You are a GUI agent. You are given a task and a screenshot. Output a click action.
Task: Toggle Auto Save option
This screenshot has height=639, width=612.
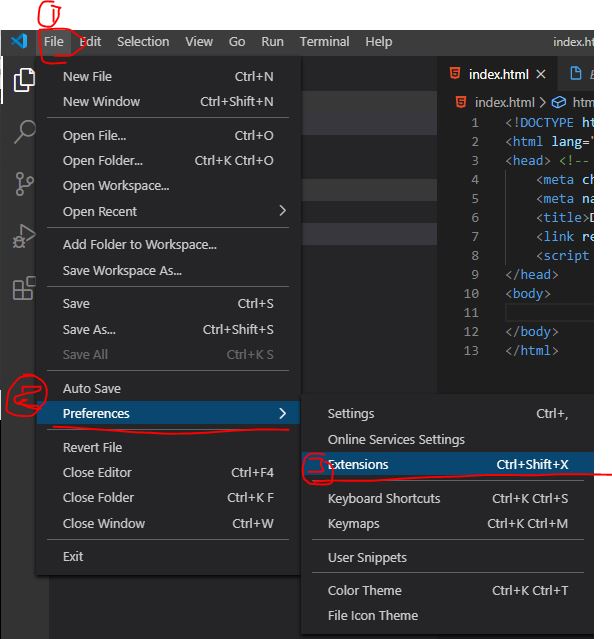168,389
